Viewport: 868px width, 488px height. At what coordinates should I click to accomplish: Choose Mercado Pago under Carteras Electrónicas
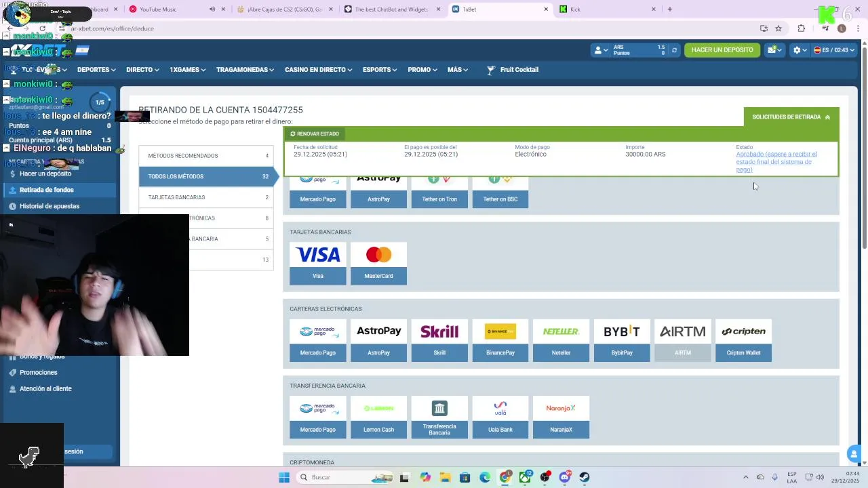click(318, 340)
